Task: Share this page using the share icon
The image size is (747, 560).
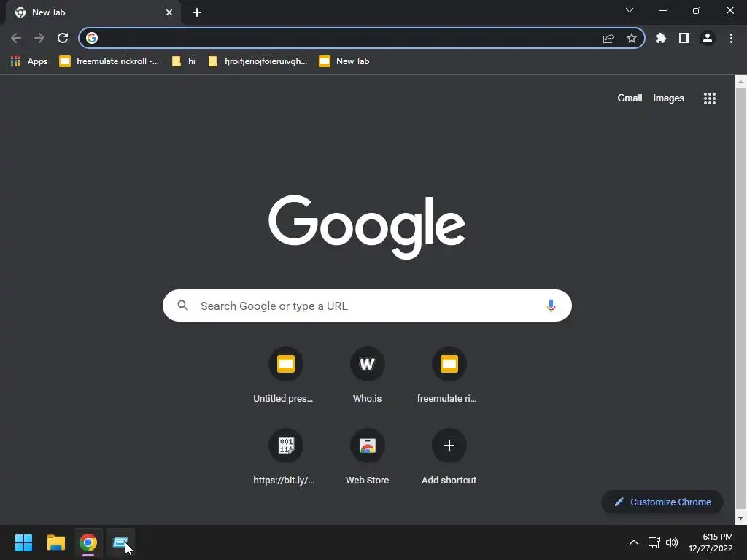Action: point(608,38)
